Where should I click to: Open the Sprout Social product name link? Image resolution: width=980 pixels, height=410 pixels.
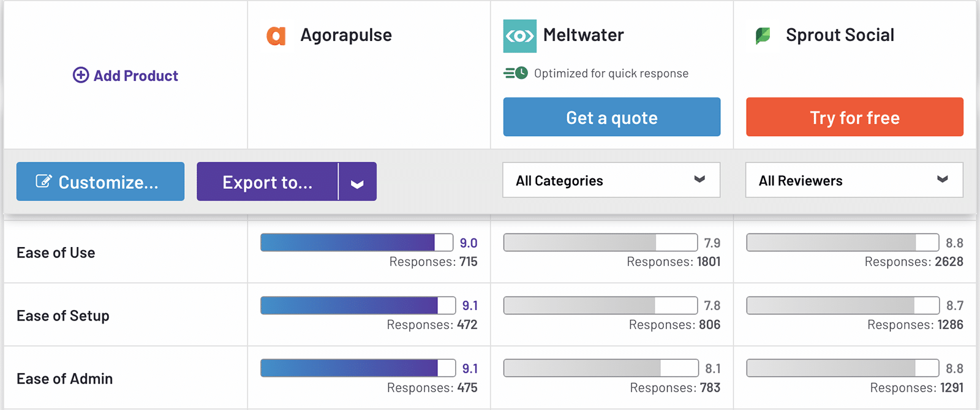click(x=840, y=36)
